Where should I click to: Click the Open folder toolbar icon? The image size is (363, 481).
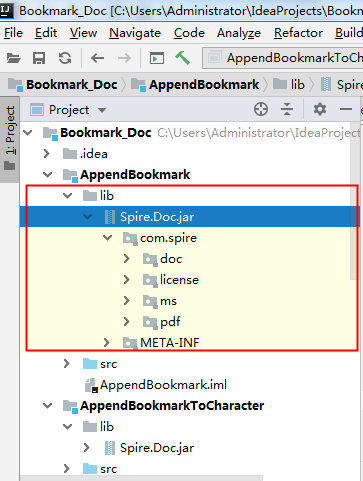click(x=14, y=58)
